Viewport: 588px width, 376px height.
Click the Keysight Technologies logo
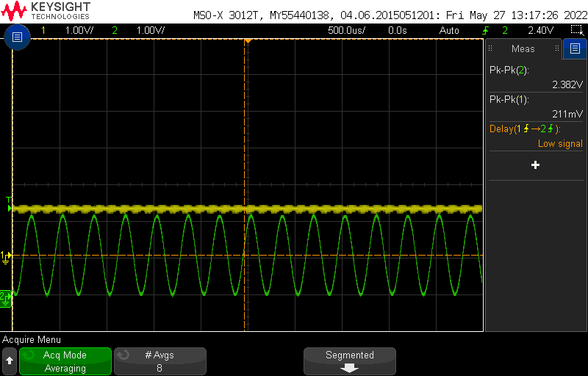46,10
